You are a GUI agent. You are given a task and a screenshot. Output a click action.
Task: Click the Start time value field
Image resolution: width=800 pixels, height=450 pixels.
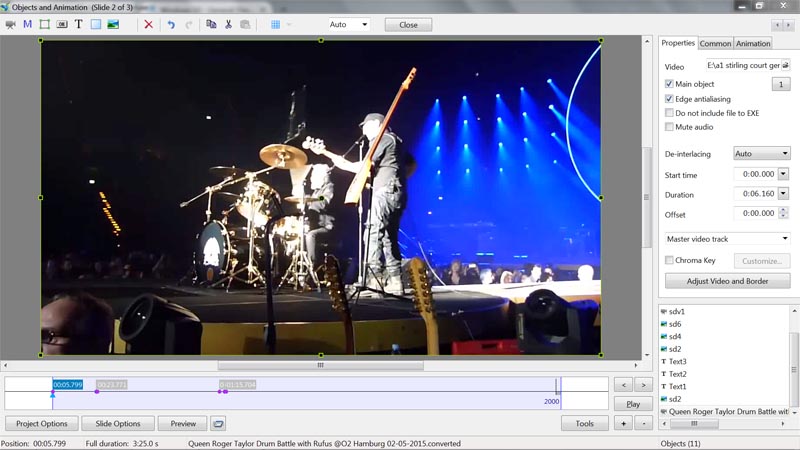756,174
